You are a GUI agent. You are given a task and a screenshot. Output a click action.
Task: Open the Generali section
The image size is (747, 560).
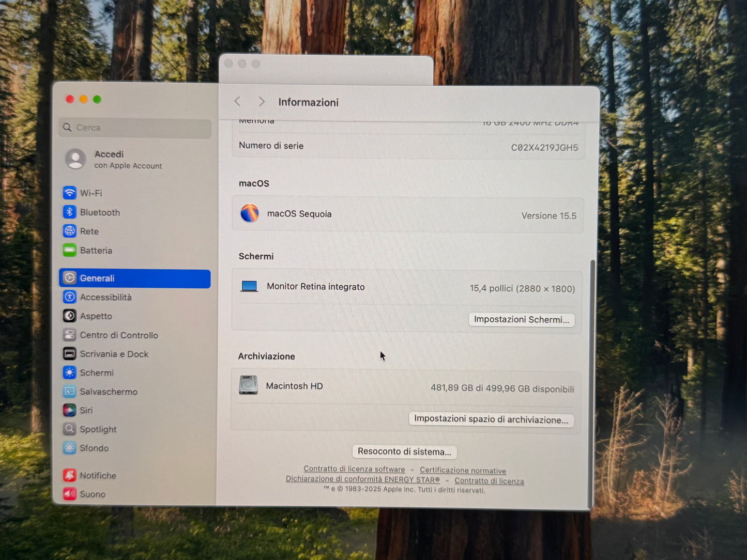click(x=134, y=278)
